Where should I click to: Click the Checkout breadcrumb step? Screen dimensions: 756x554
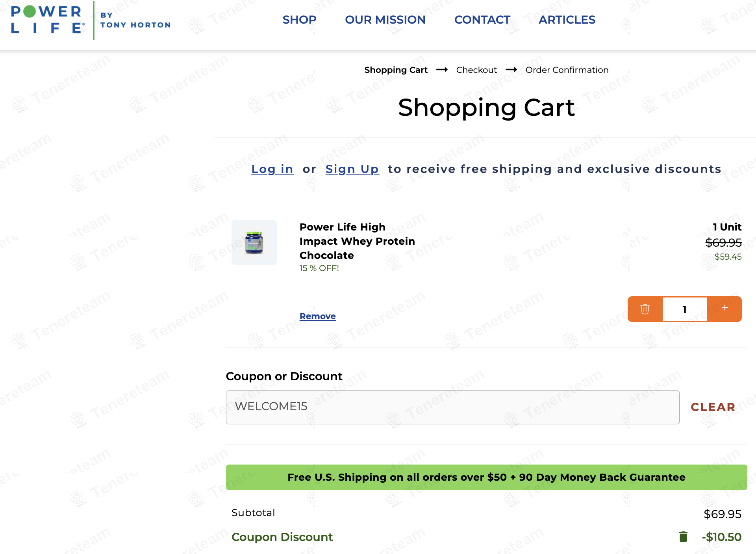click(x=476, y=70)
